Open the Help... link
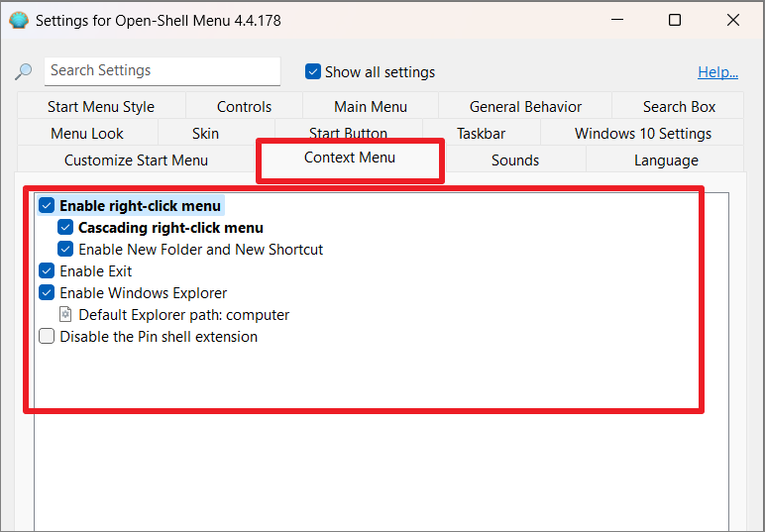The image size is (765, 532). tap(717, 72)
